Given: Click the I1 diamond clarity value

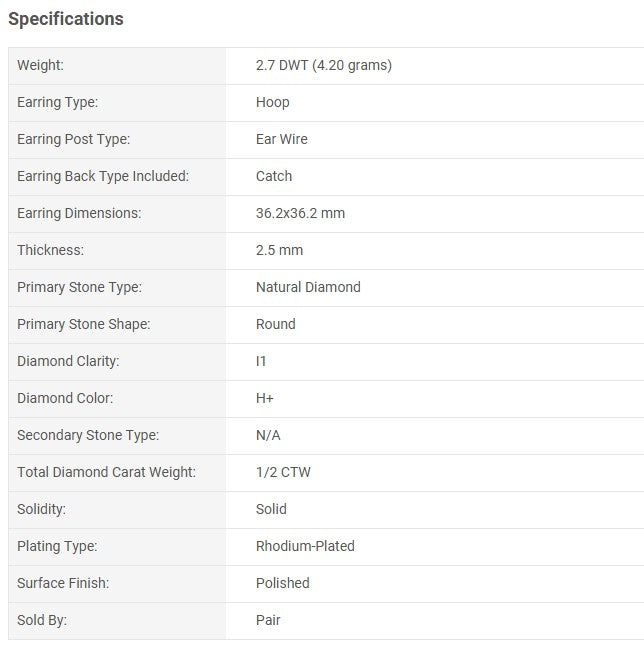Looking at the screenshot, I should [261, 361].
